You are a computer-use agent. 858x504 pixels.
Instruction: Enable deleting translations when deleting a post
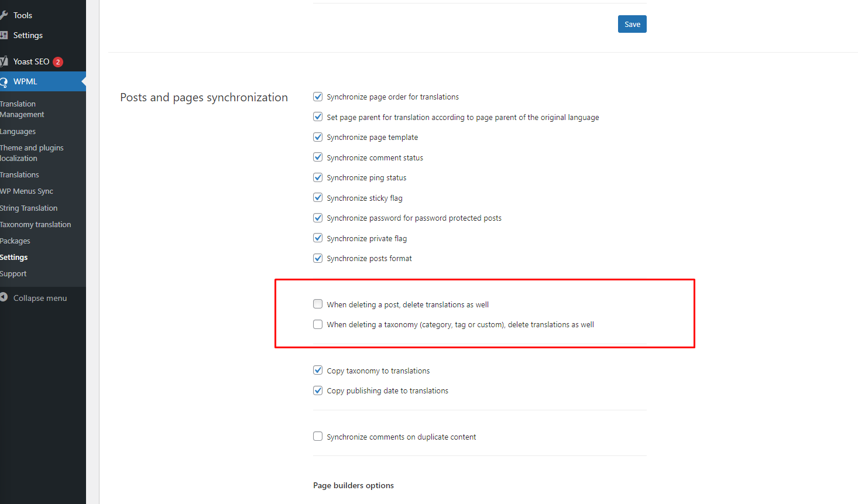pyautogui.click(x=318, y=304)
